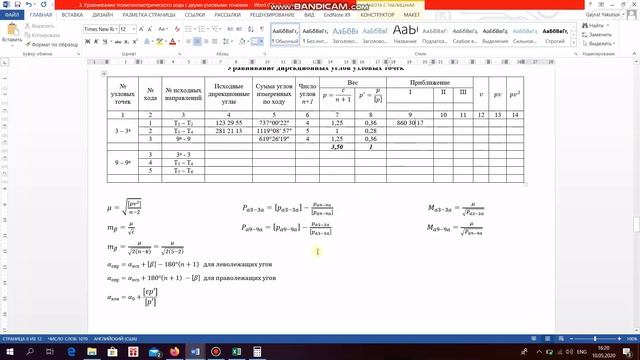This screenshot has width=640, height=360.
Task: Cut selection with Вырезать
Action: (x=40, y=26)
